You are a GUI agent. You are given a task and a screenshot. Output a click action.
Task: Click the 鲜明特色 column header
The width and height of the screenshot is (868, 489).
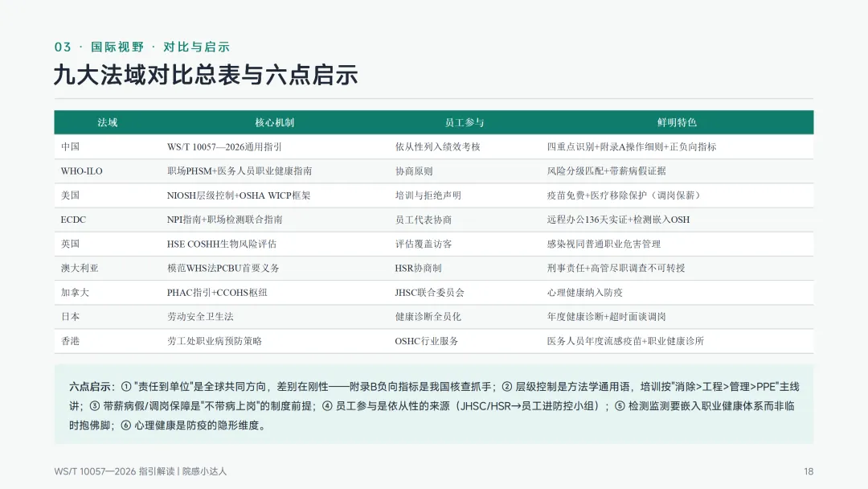point(677,122)
